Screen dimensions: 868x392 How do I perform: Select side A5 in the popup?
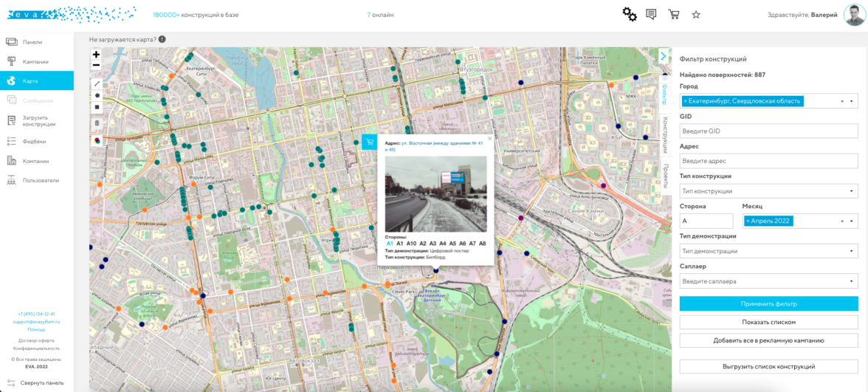point(453,243)
